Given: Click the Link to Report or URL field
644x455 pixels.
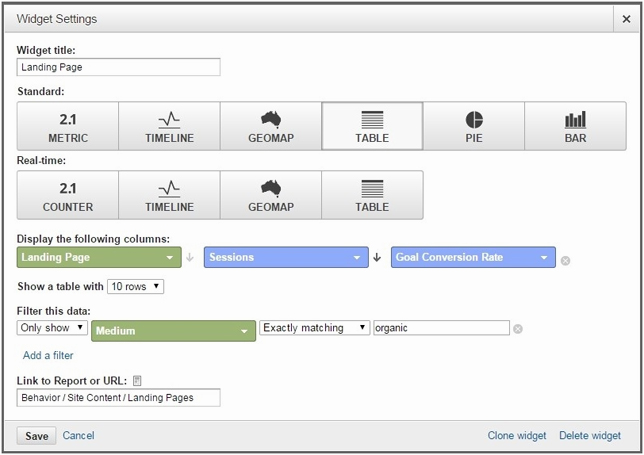Looking at the screenshot, I should 118,398.
